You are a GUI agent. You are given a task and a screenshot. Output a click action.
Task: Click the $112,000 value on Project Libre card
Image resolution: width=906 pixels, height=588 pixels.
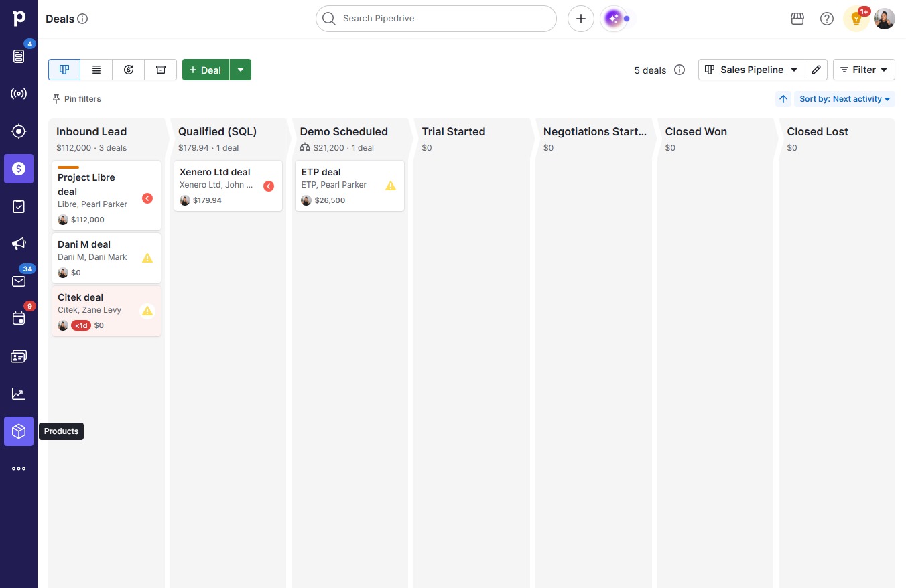88,220
